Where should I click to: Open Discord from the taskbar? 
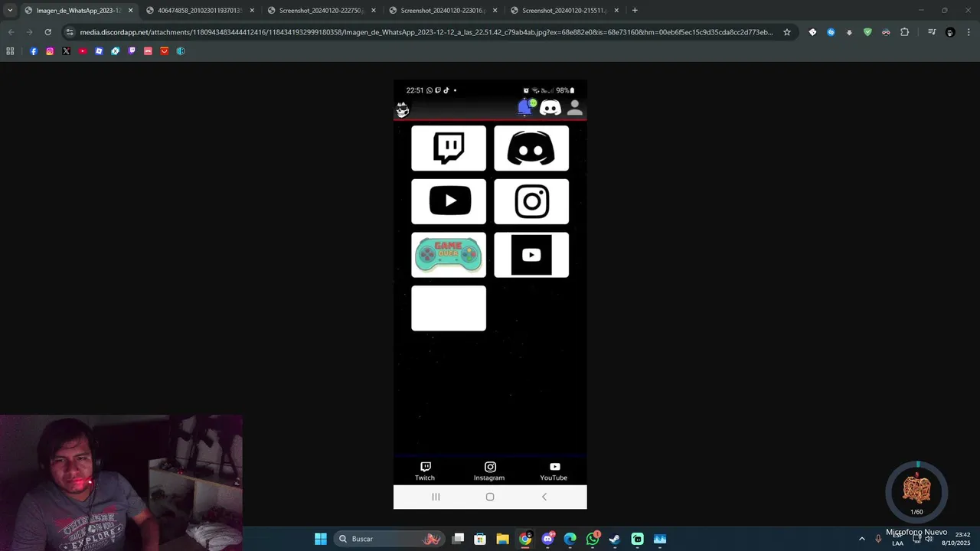[548, 539]
